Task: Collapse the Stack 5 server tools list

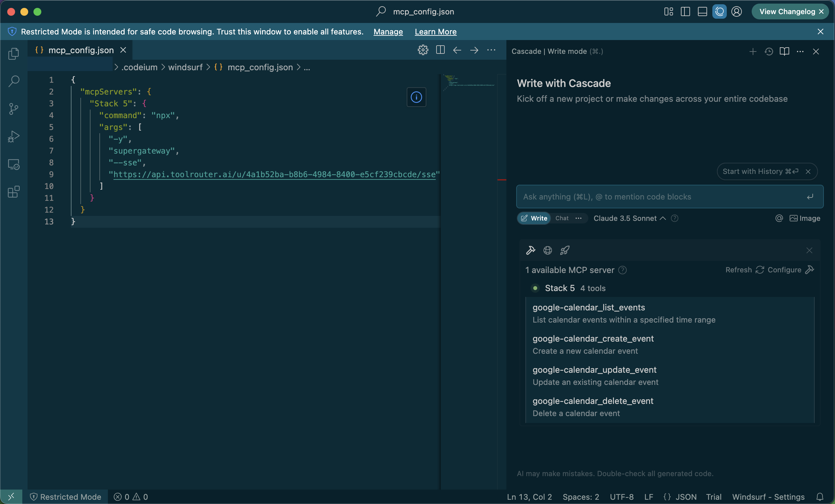Action: pyautogui.click(x=560, y=288)
